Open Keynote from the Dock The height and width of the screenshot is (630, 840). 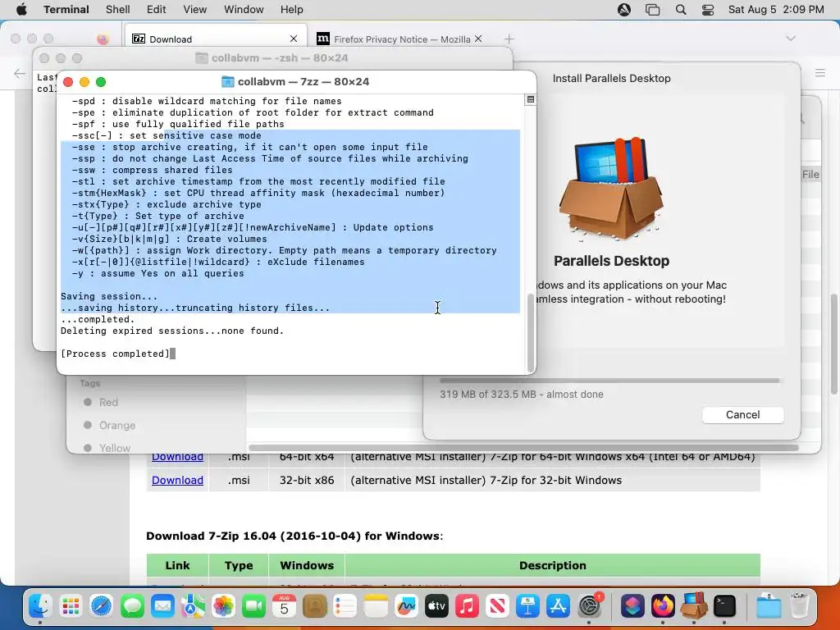click(x=527, y=606)
